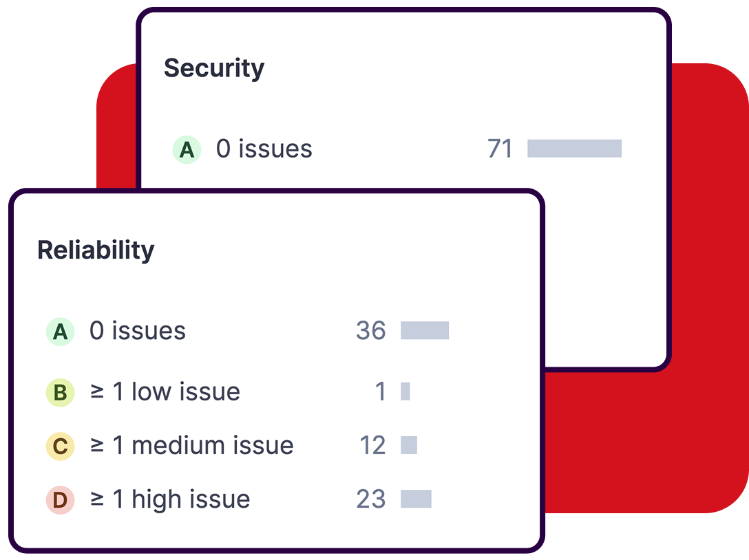
Task: Click the Security A rating badge
Action: coord(187,149)
